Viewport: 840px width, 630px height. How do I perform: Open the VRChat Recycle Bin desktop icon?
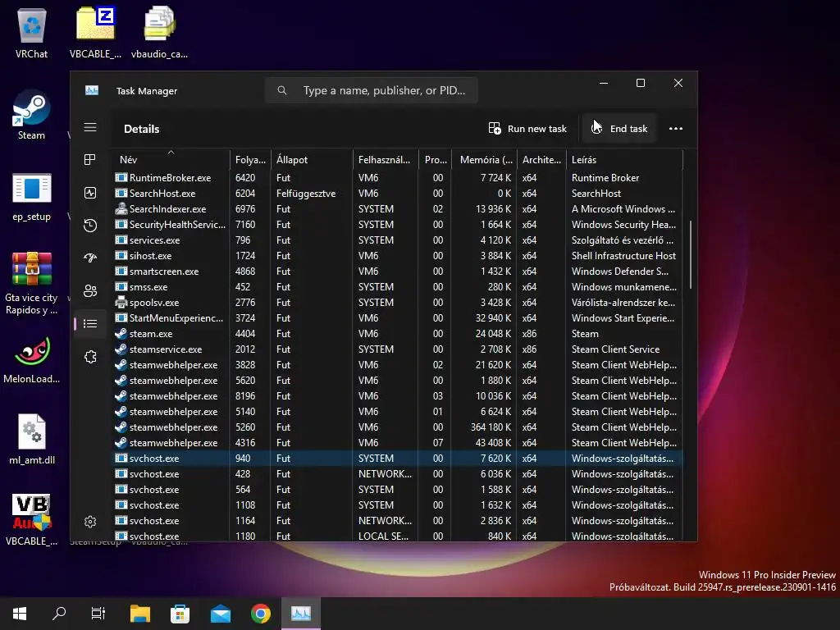tap(32, 33)
